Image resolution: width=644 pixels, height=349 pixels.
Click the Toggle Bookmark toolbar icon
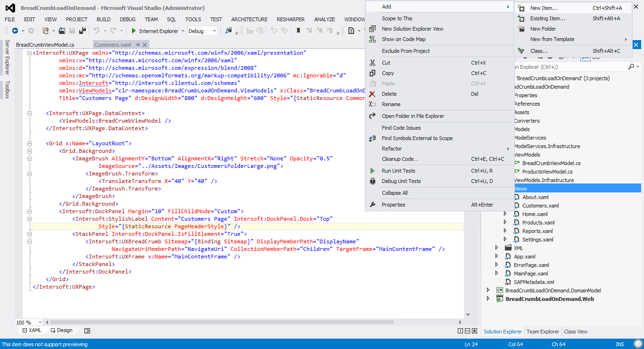click(x=298, y=31)
